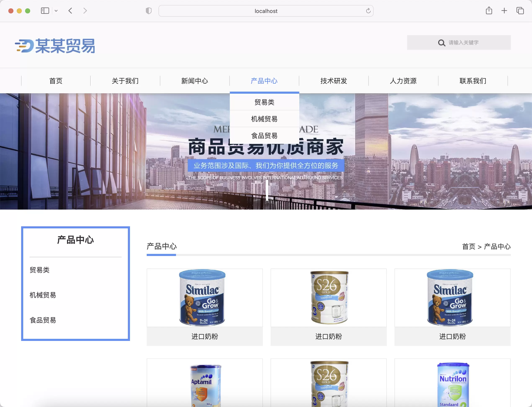Click 贸易类 in the left sidebar
This screenshot has height=407, width=532.
(x=40, y=270)
